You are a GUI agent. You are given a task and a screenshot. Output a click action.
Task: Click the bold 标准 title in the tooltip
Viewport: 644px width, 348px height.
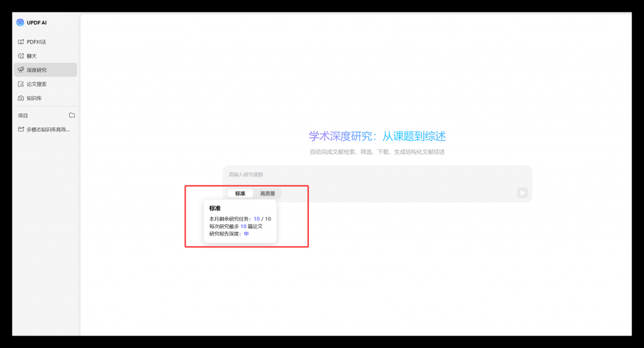pyautogui.click(x=215, y=208)
